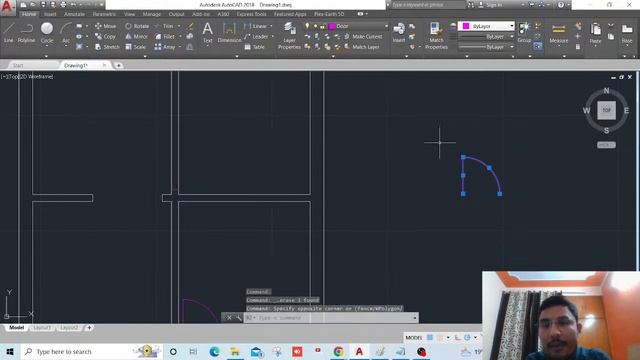Add a new layout with plus button

click(89, 328)
